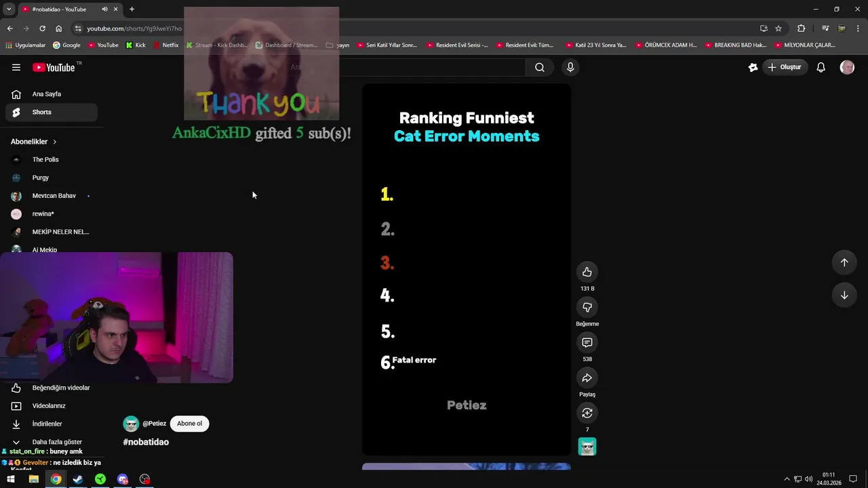Image resolution: width=868 pixels, height=488 pixels.
Task: Open Videolarınız in sidebar
Action: [x=52, y=406]
